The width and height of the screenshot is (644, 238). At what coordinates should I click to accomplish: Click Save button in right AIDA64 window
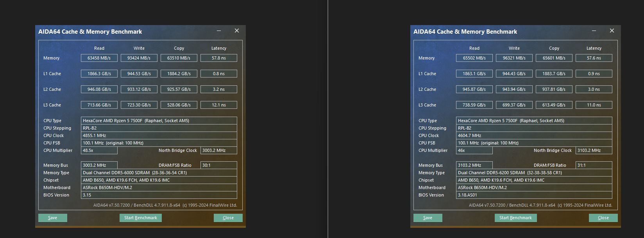pyautogui.click(x=428, y=218)
